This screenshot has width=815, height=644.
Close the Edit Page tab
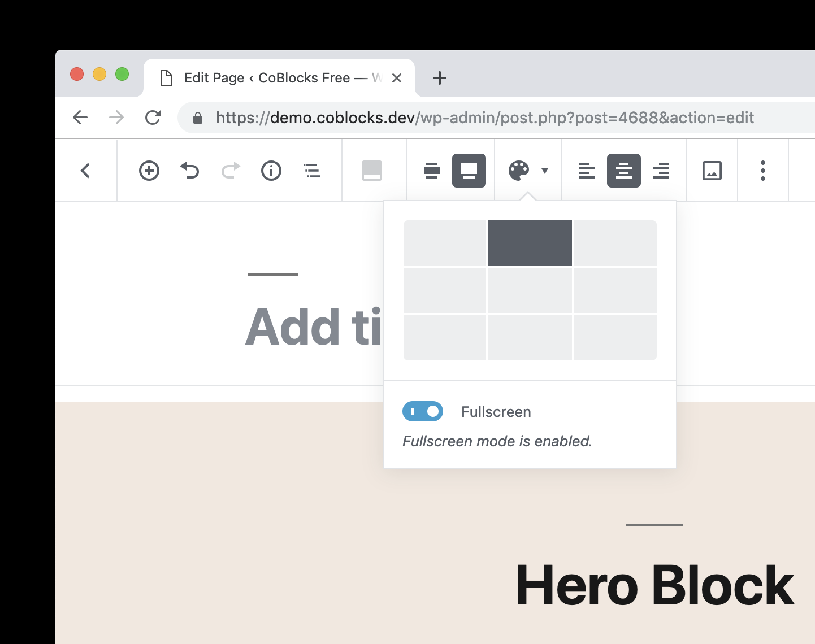[x=397, y=78]
